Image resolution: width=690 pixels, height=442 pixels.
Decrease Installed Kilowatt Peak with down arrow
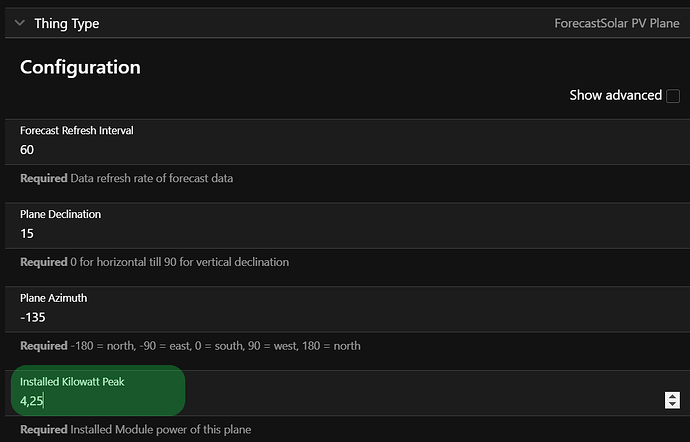point(672,405)
